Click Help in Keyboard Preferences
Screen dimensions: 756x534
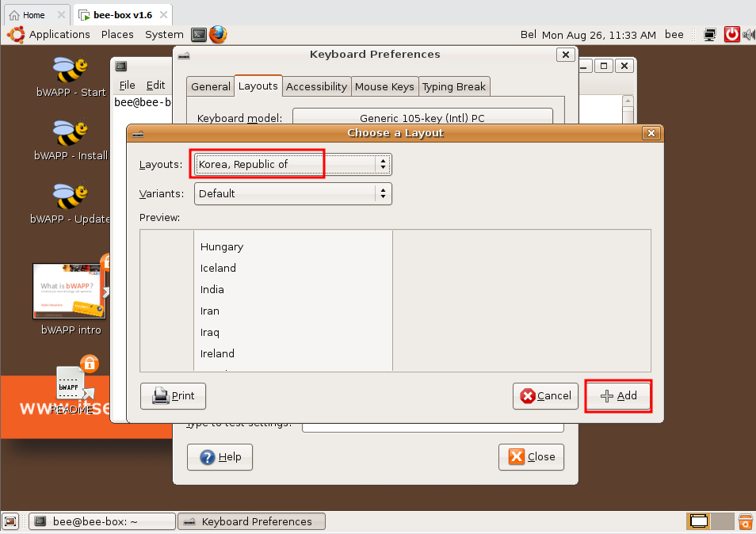click(x=220, y=457)
